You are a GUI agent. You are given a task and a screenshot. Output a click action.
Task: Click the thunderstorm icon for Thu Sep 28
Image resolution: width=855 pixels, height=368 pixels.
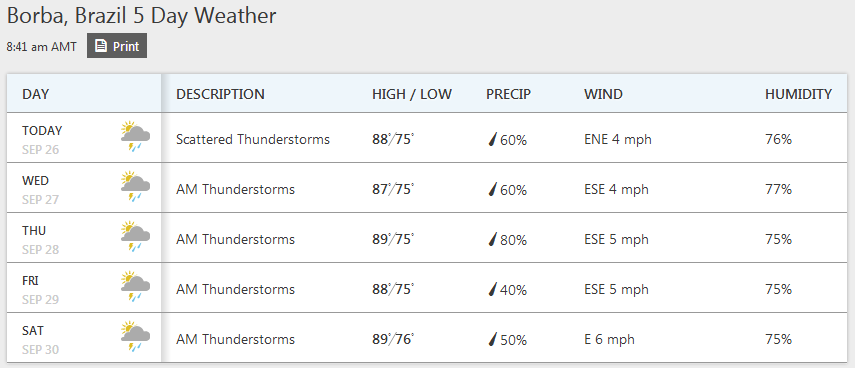135,237
